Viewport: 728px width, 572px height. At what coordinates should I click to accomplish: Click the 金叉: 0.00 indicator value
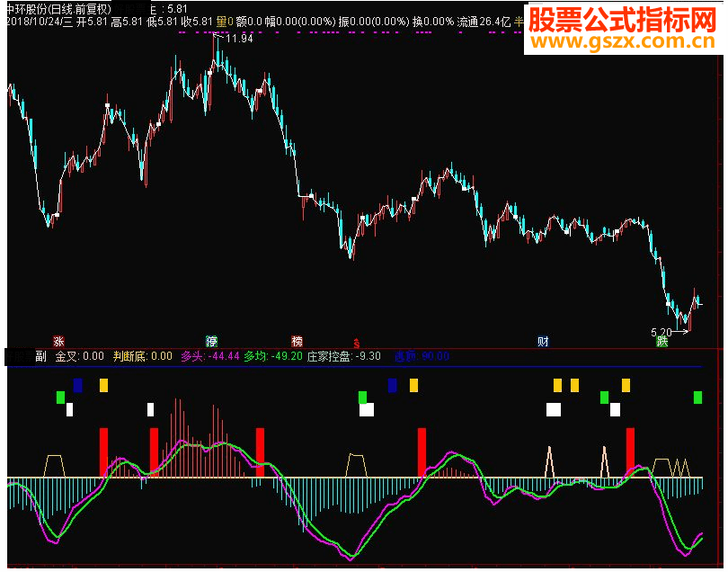(x=80, y=356)
